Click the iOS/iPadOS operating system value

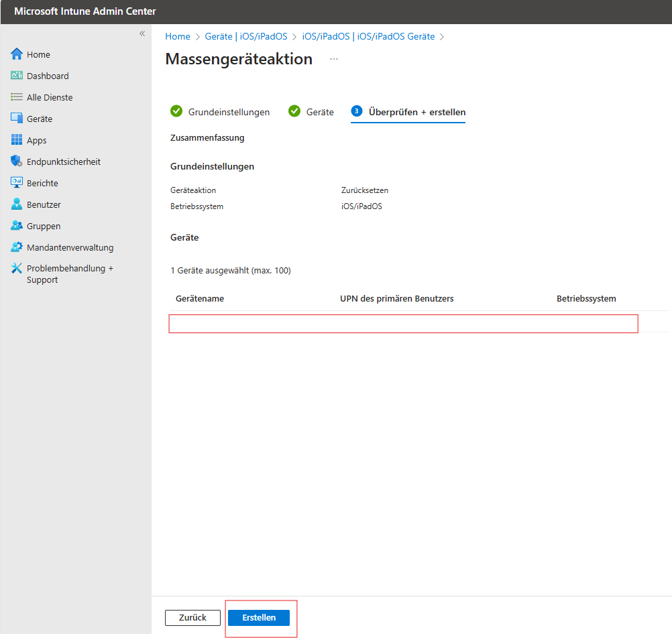click(361, 206)
